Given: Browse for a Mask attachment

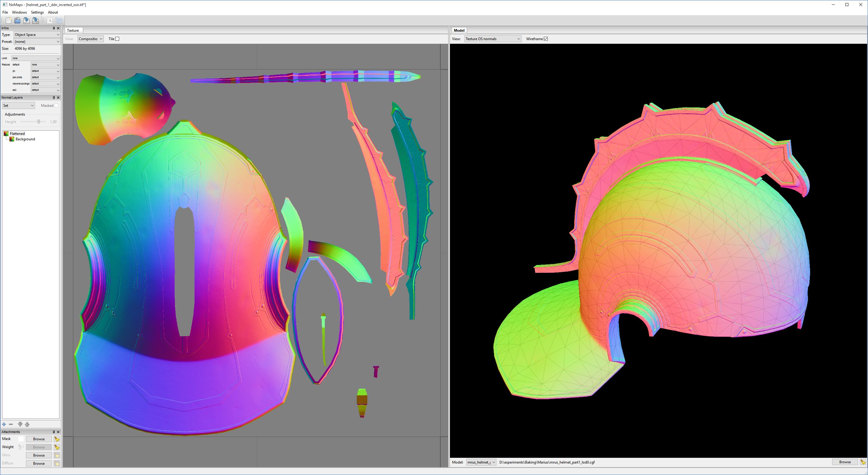Looking at the screenshot, I should 38,439.
